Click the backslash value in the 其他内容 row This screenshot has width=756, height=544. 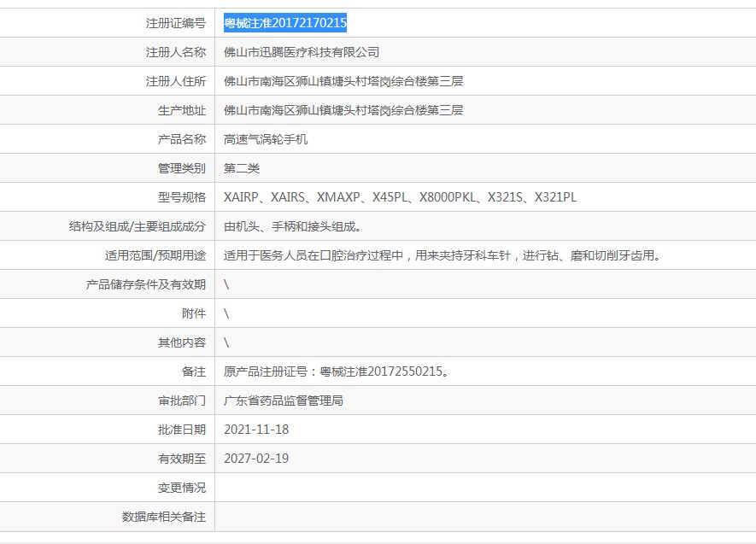pyautogui.click(x=226, y=342)
